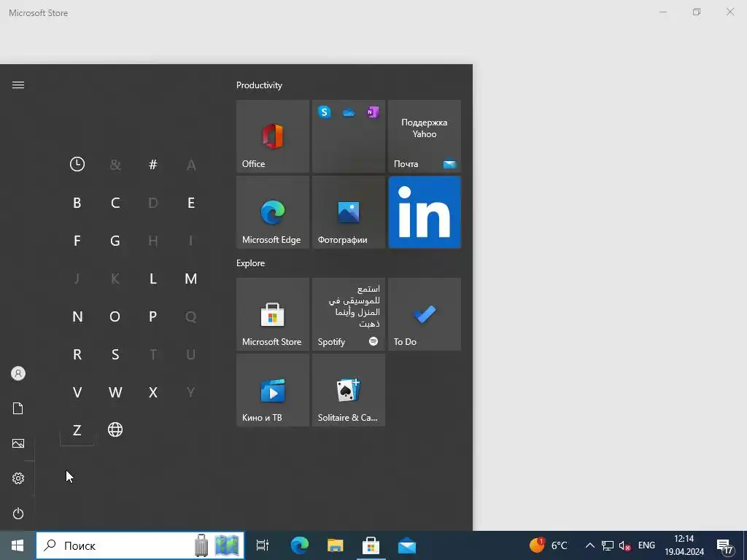Jump to the letter V section

coord(77,392)
